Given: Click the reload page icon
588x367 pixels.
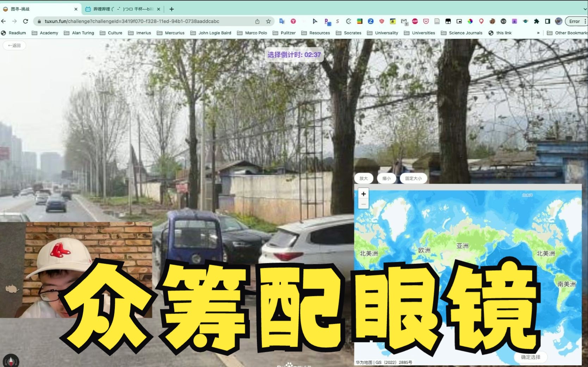Looking at the screenshot, I should tap(26, 21).
